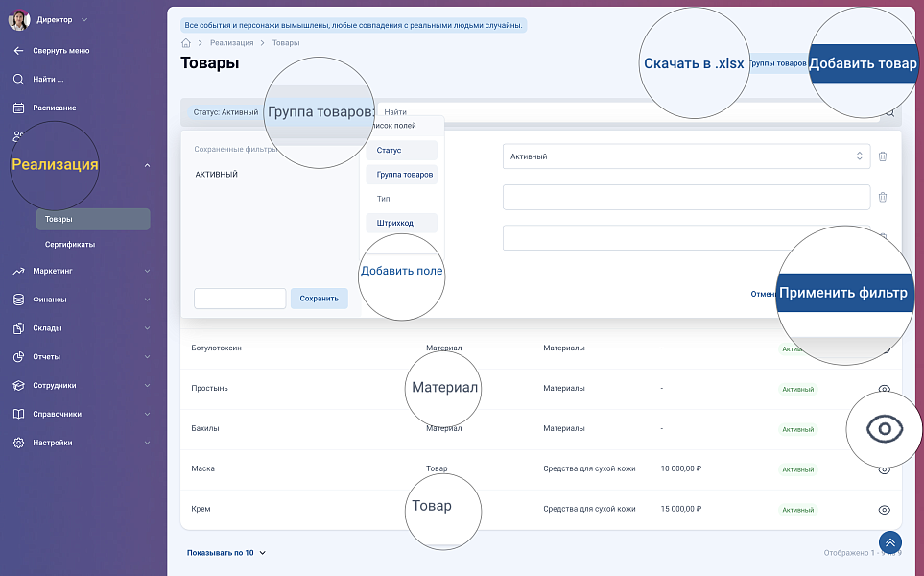This screenshot has width=924, height=576.
Task: Click the Скачать в .xlsx button
Action: pos(693,64)
